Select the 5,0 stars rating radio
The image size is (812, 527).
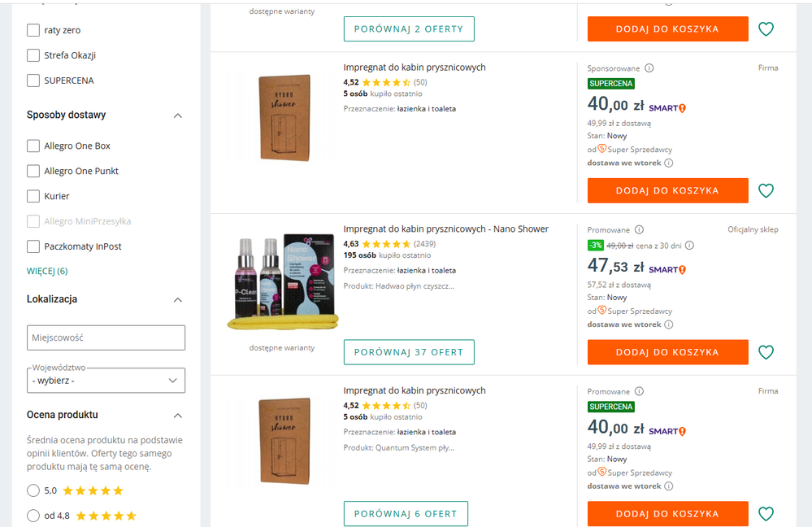(33, 490)
